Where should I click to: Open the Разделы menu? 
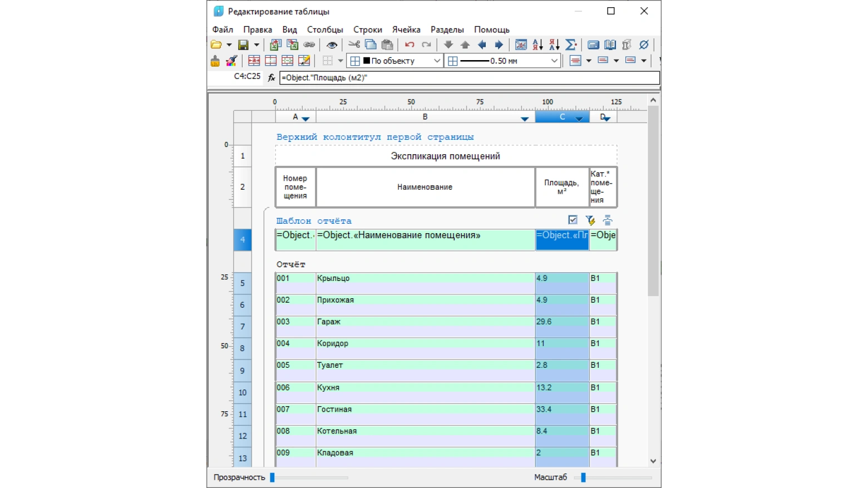[x=447, y=29]
